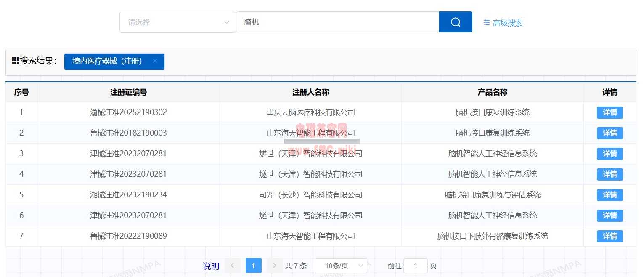Screen dimensions: 644x277
Task: Select cell 鲁械注准20182190003
Action: (x=128, y=133)
